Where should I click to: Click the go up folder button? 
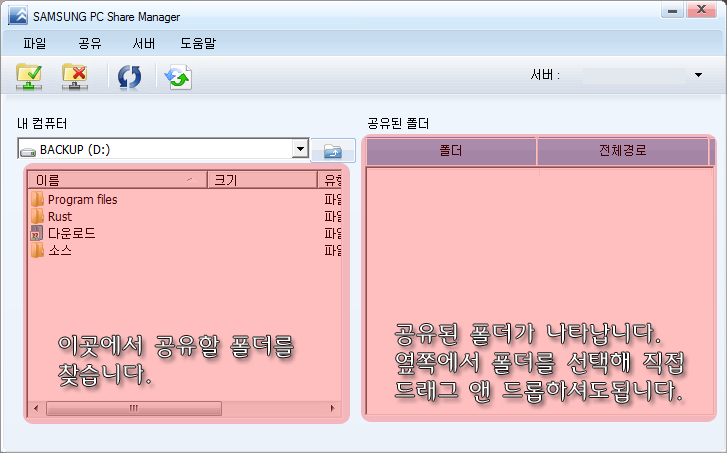333,150
